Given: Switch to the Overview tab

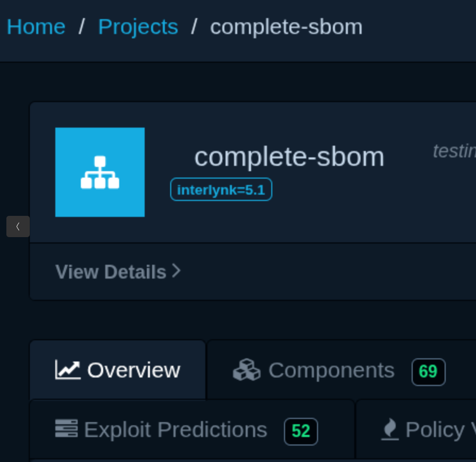Looking at the screenshot, I should (118, 369).
